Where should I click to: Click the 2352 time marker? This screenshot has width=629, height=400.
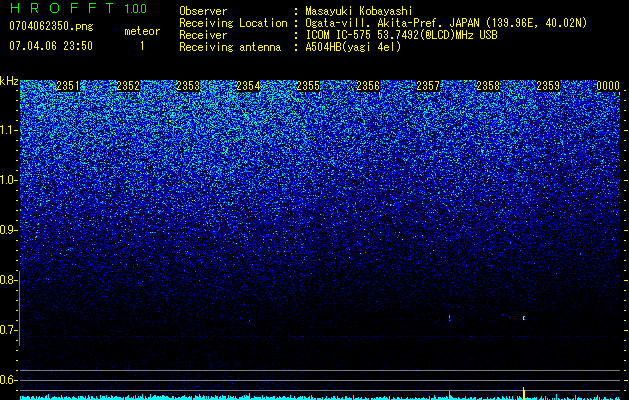pyautogui.click(x=128, y=86)
